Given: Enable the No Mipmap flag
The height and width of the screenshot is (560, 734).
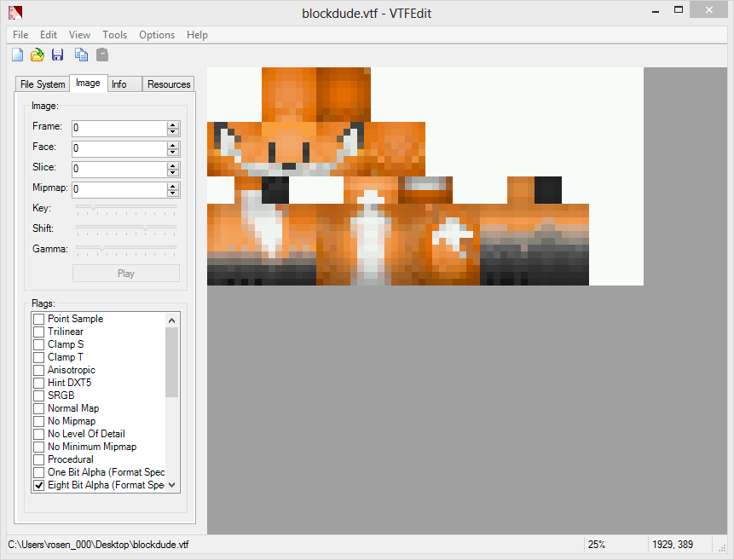Looking at the screenshot, I should tap(39, 421).
